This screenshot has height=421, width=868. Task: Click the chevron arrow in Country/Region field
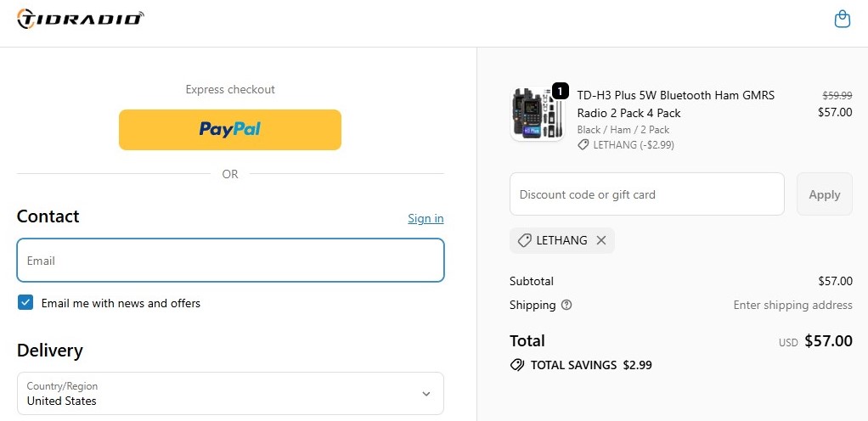click(426, 394)
